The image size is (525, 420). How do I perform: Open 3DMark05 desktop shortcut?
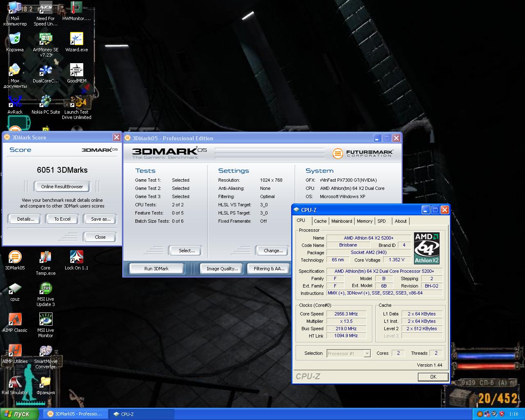[x=15, y=260]
